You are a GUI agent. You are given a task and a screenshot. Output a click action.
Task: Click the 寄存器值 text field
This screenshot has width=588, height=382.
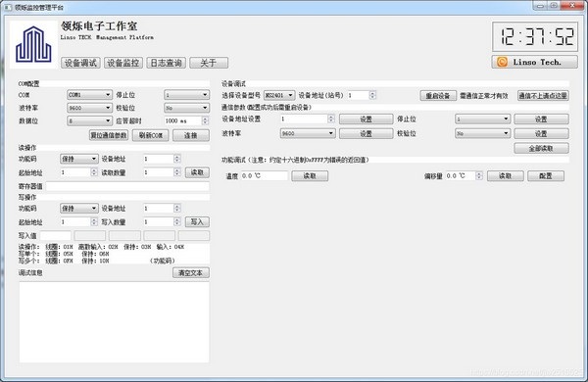tap(127, 186)
